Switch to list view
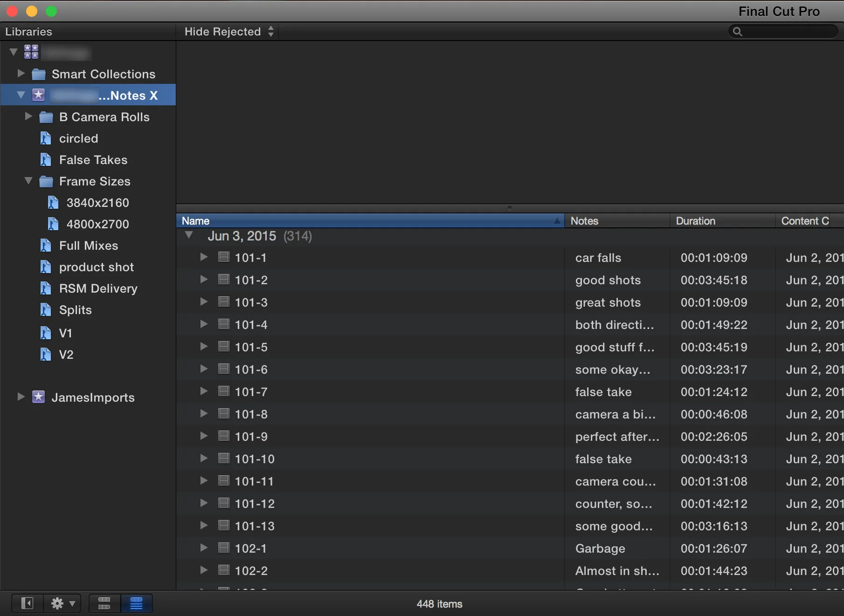This screenshot has width=844, height=616. (136, 603)
